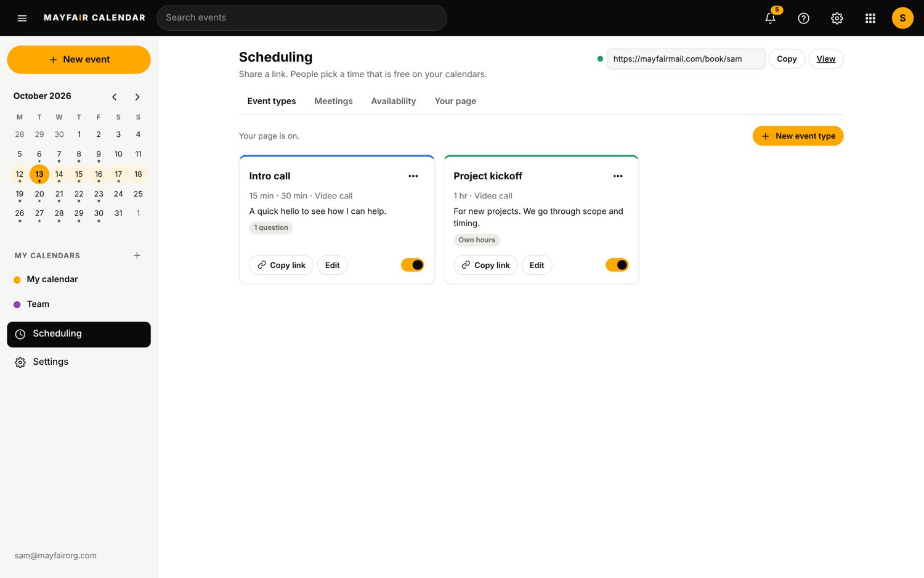The width and height of the screenshot is (924, 578).
Task: Edit the Intro call event type
Action: (333, 265)
